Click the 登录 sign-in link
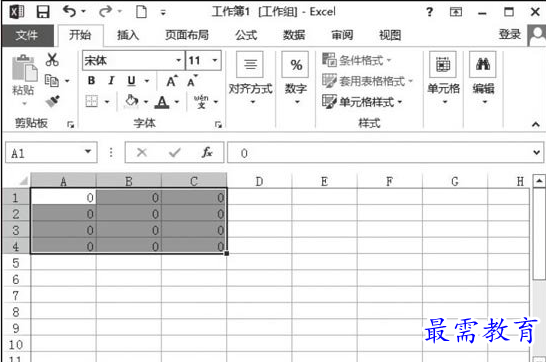The image size is (546, 362). tap(509, 34)
